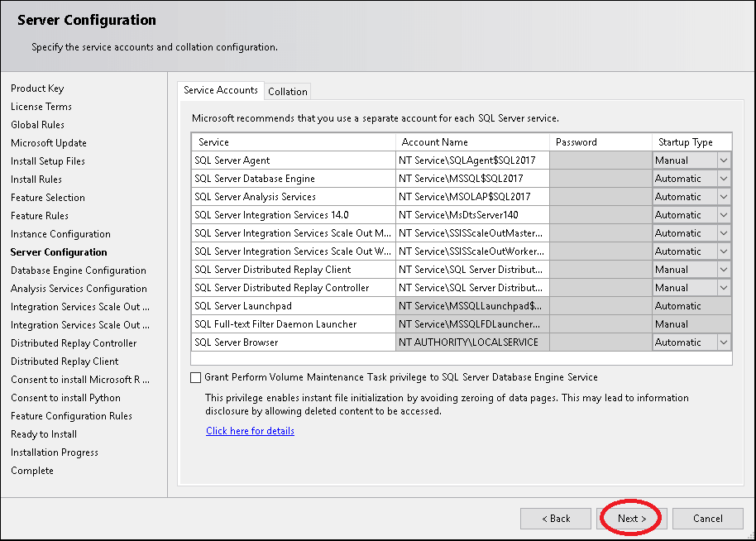Select the Install Setup Files step
756x541 pixels.
click(x=48, y=161)
